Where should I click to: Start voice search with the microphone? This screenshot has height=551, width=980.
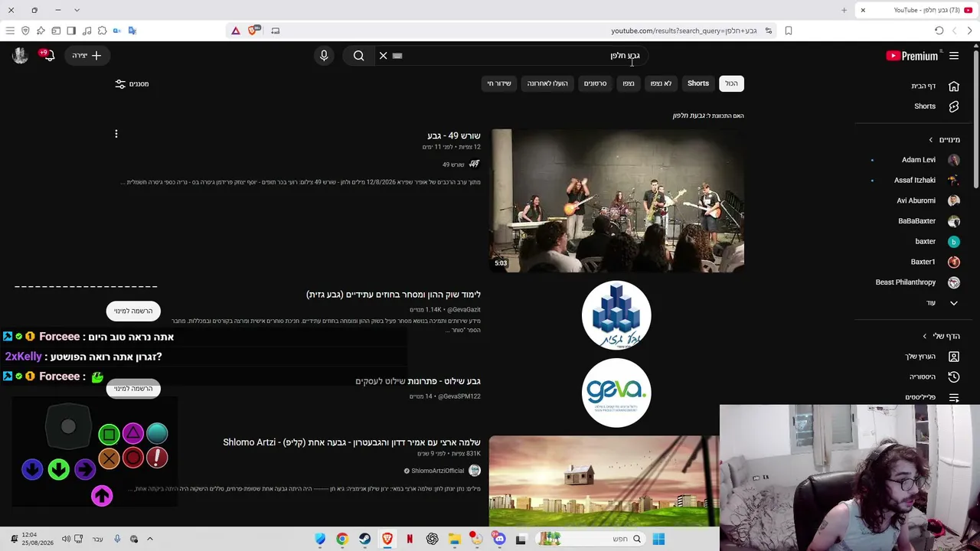pyautogui.click(x=324, y=56)
